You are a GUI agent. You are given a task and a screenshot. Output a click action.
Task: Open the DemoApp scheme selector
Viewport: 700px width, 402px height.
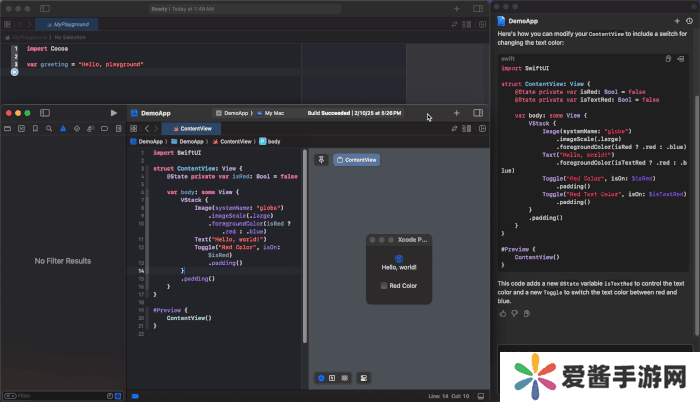[x=236, y=113]
